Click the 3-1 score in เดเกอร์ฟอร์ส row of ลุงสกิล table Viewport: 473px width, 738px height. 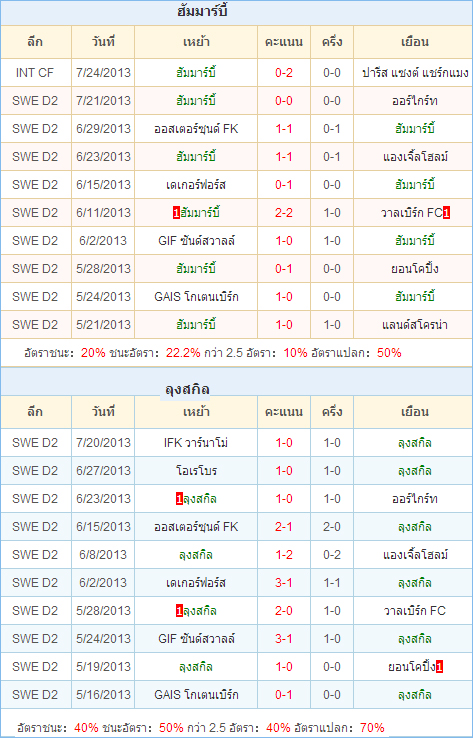tap(284, 583)
